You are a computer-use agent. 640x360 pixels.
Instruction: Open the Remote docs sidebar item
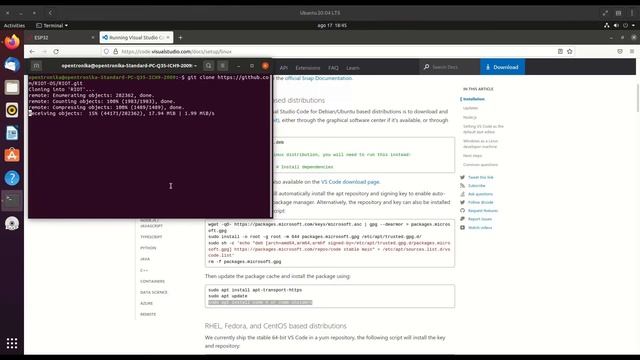point(148,314)
